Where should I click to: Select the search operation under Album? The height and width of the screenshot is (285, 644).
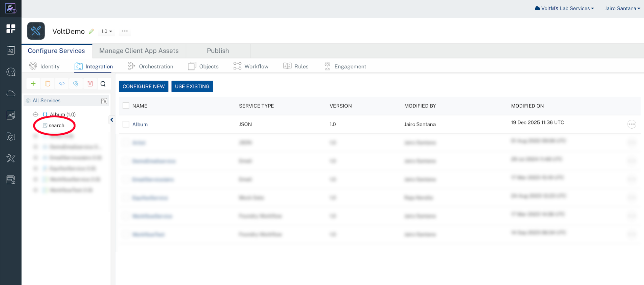point(56,125)
